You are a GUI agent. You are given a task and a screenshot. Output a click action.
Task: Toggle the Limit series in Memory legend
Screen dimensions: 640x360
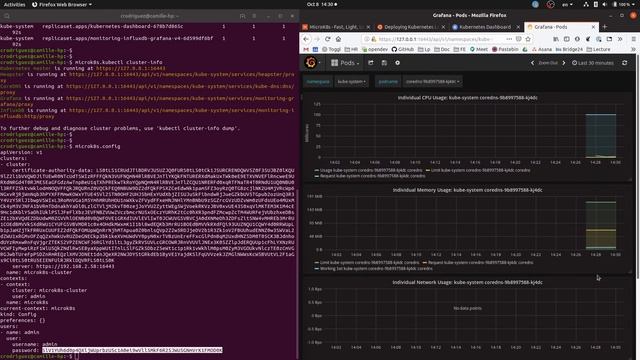pos(367,262)
